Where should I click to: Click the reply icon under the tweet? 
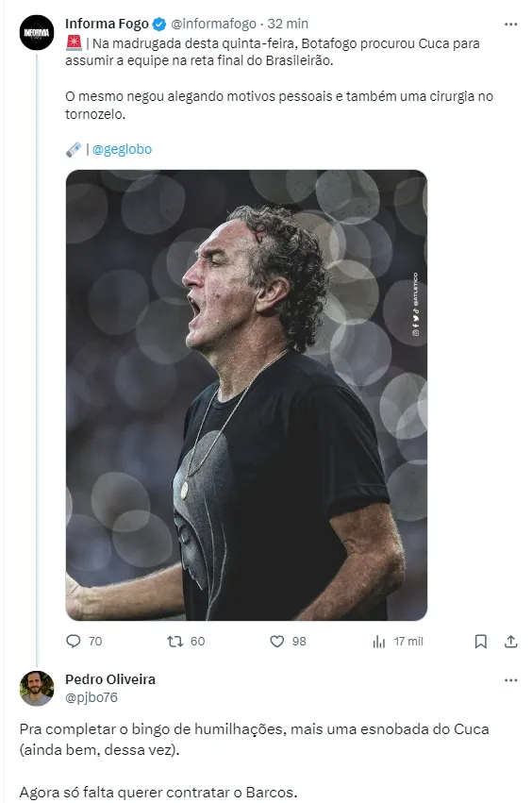click(74, 641)
